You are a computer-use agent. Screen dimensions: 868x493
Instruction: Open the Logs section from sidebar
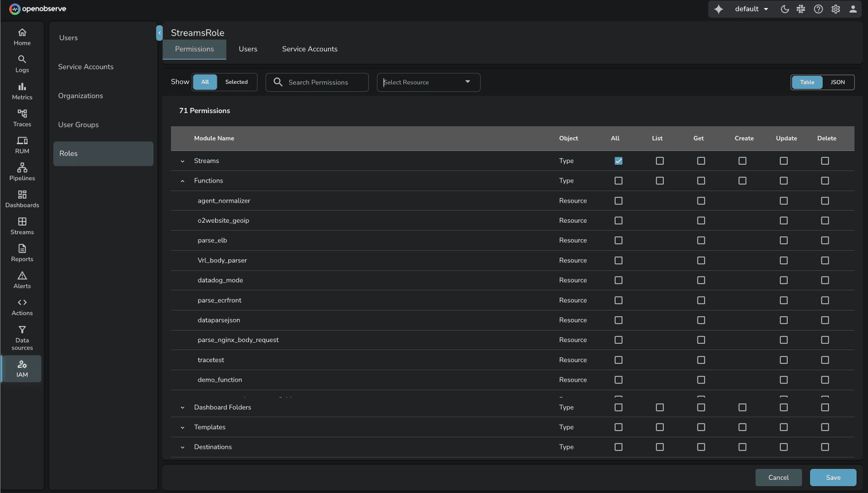coord(22,63)
